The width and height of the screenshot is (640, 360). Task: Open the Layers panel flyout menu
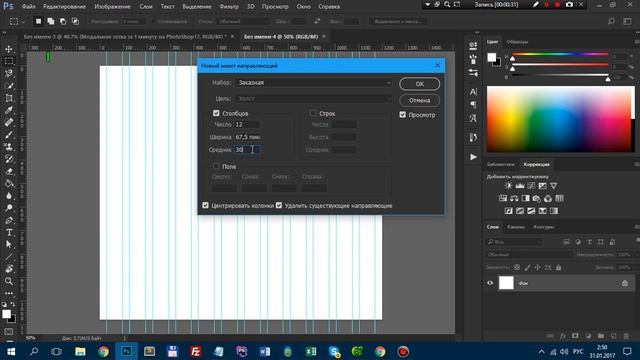click(x=637, y=227)
